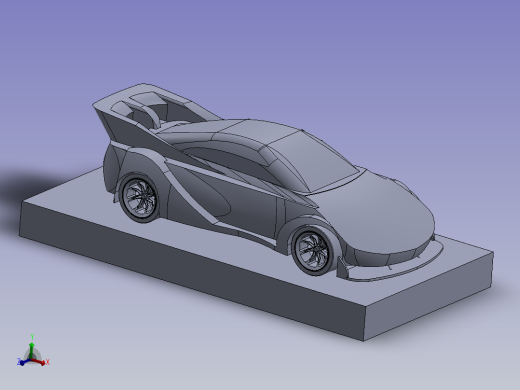
Task: Select the car's rear wheel
Action: click(140, 198)
